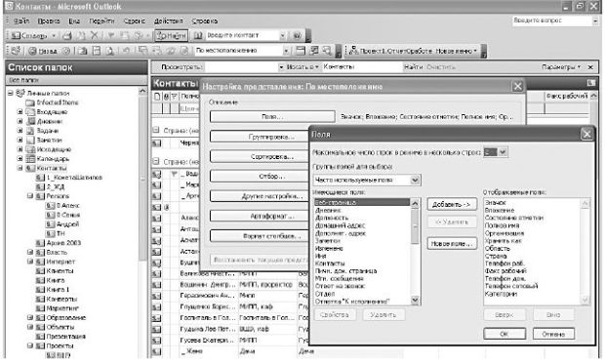
Task: Open the Параметры dropdown
Action: (x=561, y=67)
